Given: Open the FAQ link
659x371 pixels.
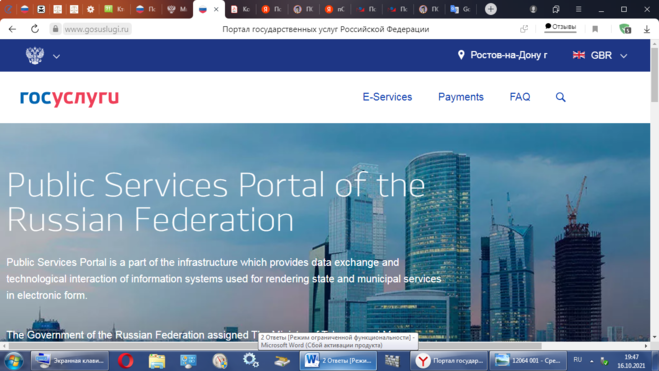Looking at the screenshot, I should pos(520,97).
